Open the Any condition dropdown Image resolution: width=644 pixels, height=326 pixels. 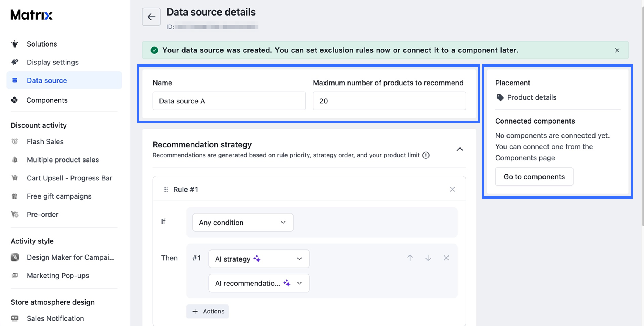[243, 223]
